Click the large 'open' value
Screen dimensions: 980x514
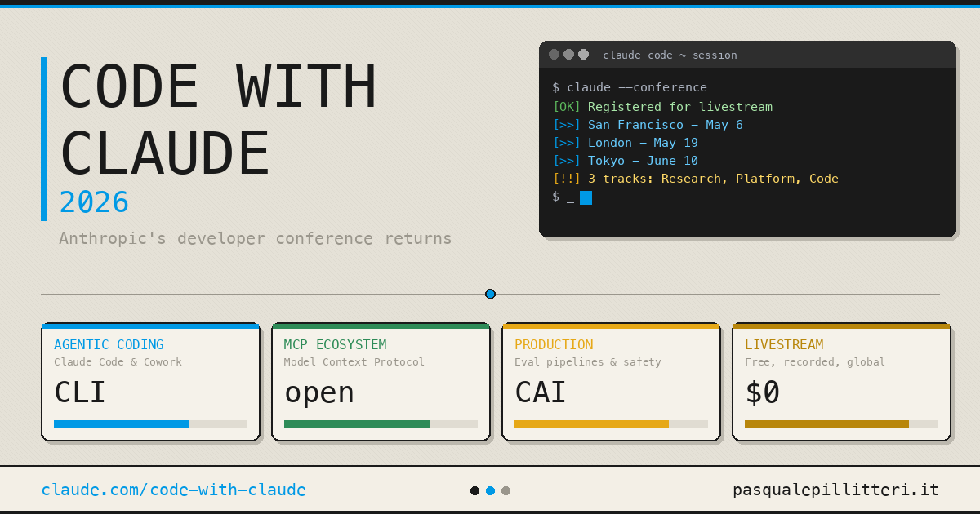coord(319,393)
